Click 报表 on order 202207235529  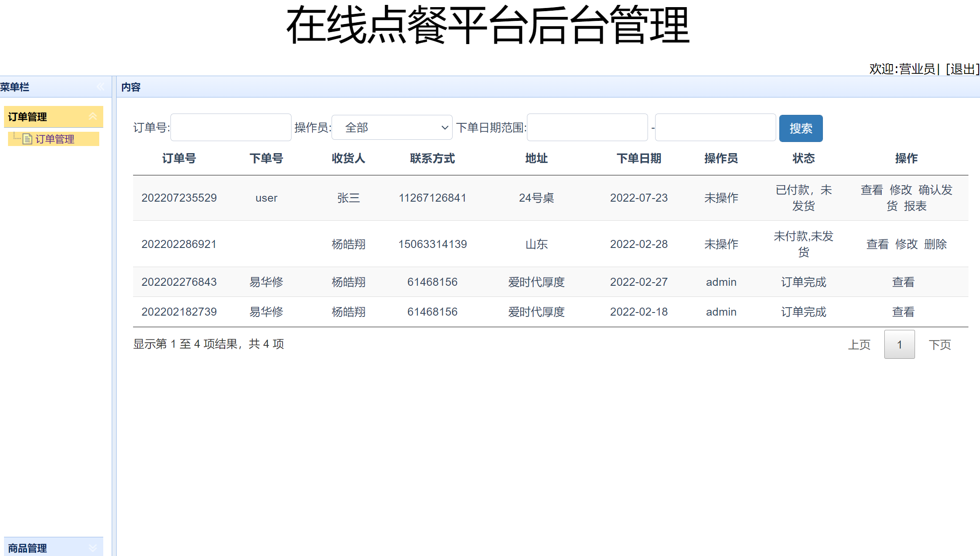point(915,206)
